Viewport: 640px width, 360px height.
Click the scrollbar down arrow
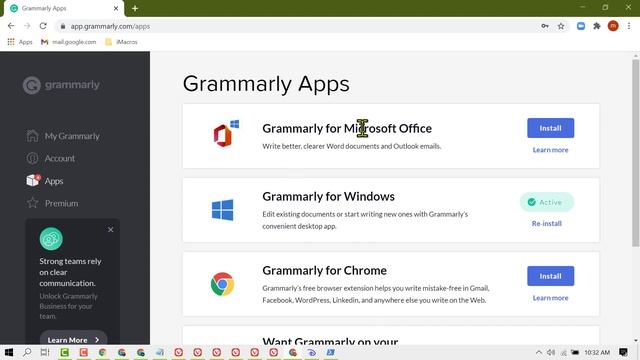pyautogui.click(x=636, y=341)
